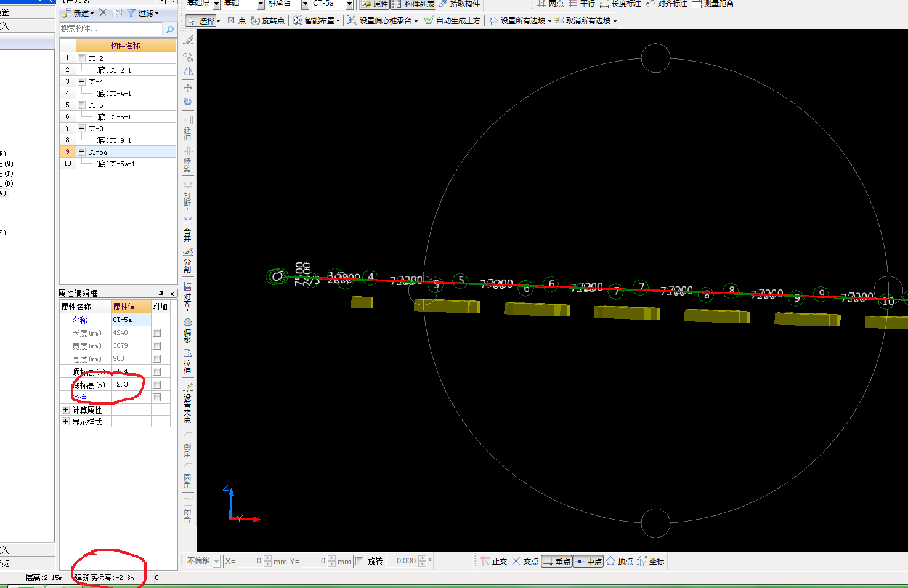Click the mirror tool in vertical toolbar
This screenshot has height=588, width=908.
coord(188,71)
